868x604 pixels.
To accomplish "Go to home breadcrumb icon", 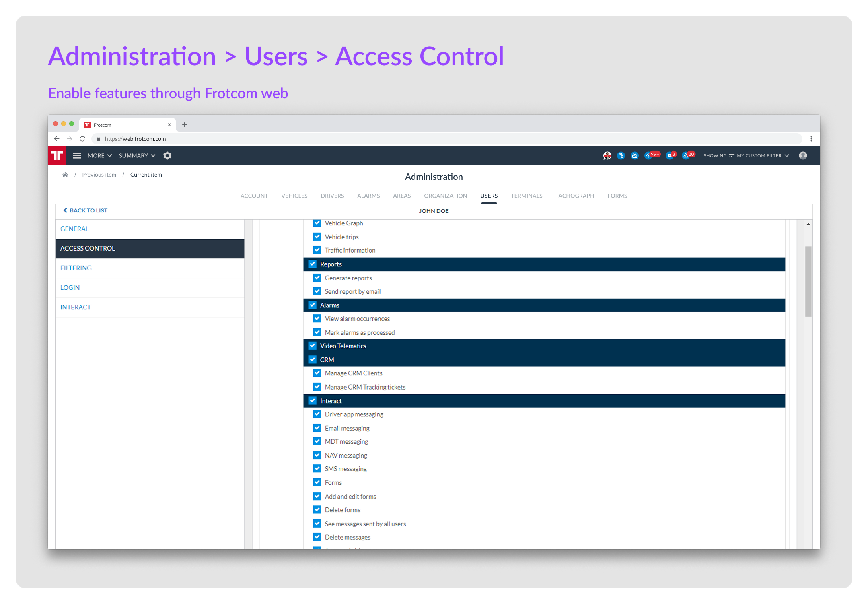I will 65,175.
